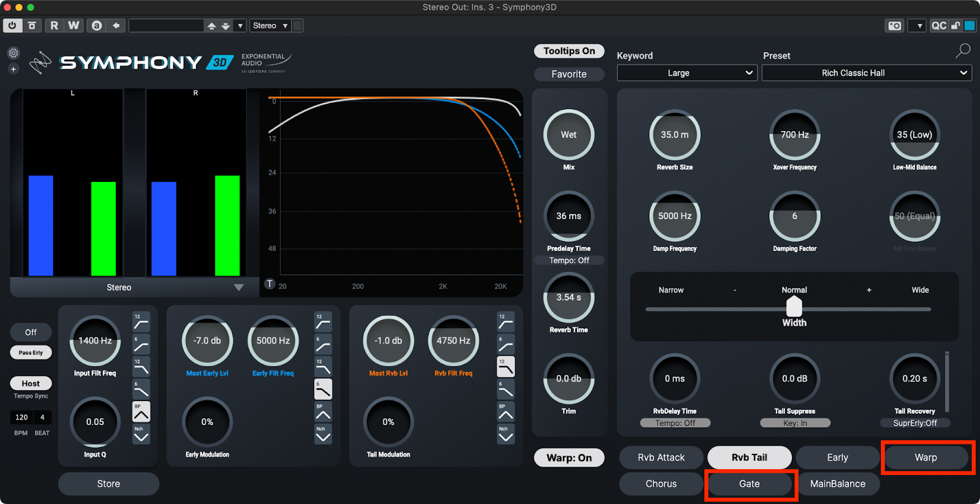The image size is (980, 504).
Task: Toggle the Host tempo sync button
Action: point(31,383)
